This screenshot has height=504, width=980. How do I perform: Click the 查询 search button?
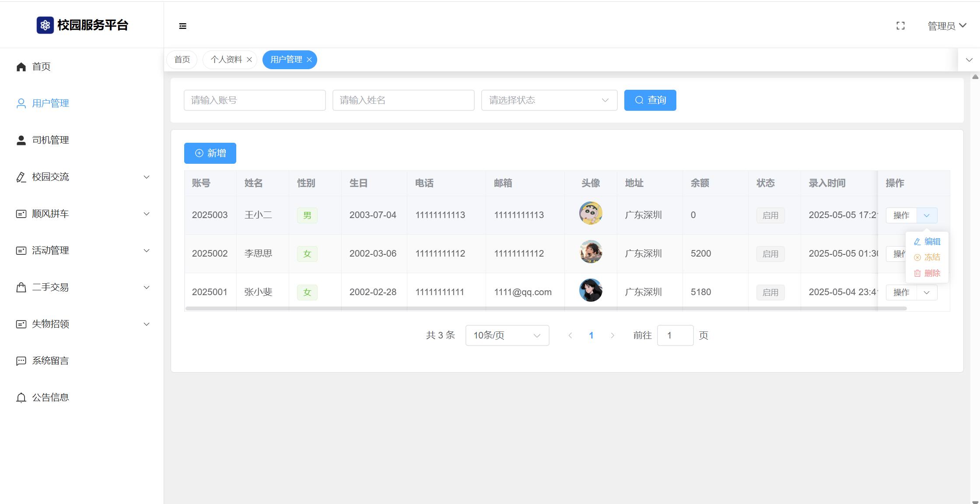point(650,100)
